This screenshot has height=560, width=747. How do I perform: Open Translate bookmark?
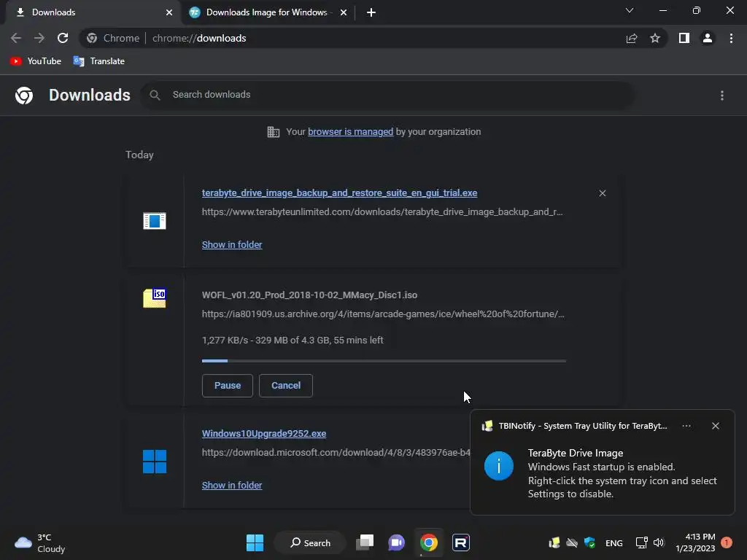98,61
